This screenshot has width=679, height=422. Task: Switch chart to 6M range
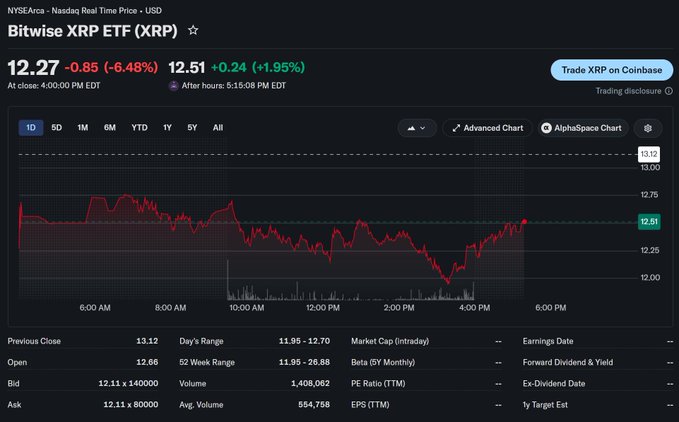[x=110, y=128]
